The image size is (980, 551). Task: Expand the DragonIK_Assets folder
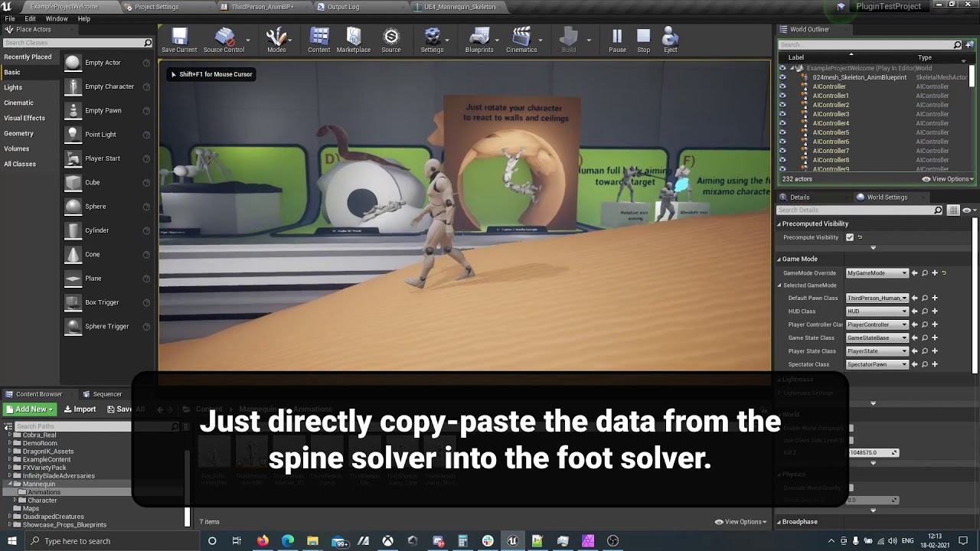[x=10, y=452]
